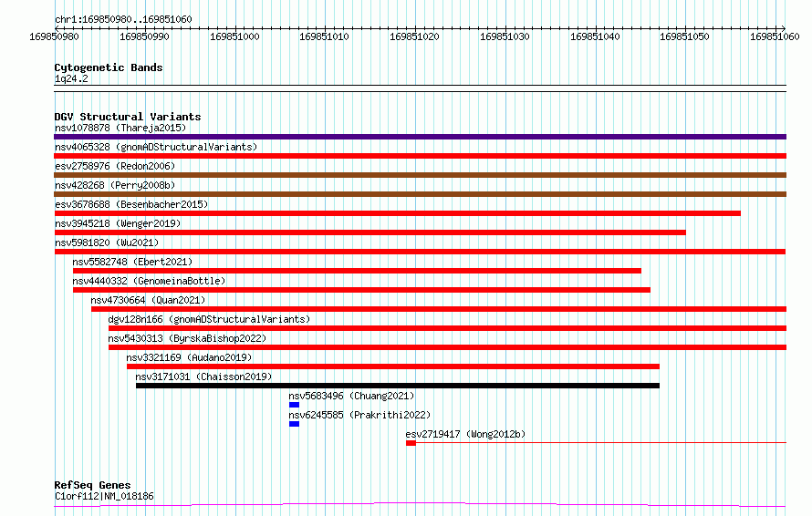Click the blue nsv5683496 Chuang2021 marker
Screen dimensions: 812x516
tap(294, 405)
